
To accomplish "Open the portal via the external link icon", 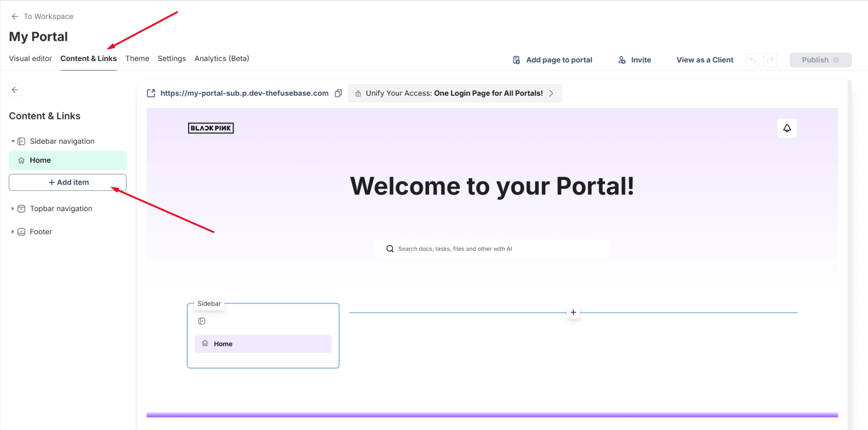I will [151, 93].
